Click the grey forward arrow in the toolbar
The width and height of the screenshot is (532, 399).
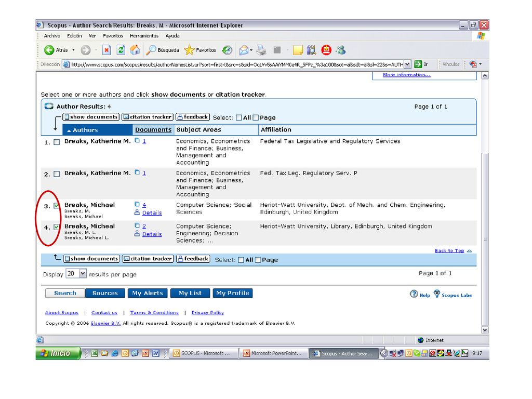[86, 50]
